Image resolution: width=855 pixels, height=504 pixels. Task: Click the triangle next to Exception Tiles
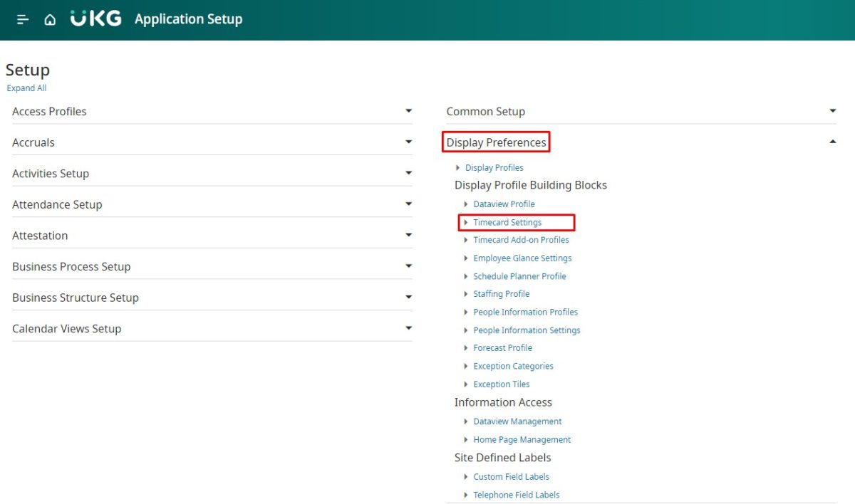pyautogui.click(x=466, y=384)
